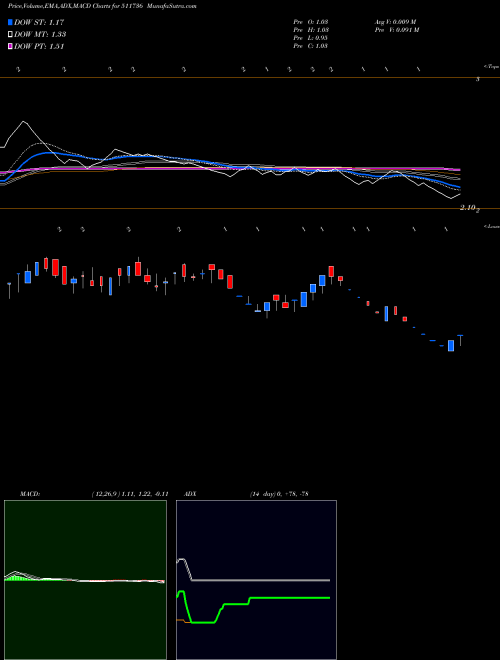Screen dimensions: 500x660
Task: Click the blue DOW ST legend swatch
Action: tap(10, 22)
